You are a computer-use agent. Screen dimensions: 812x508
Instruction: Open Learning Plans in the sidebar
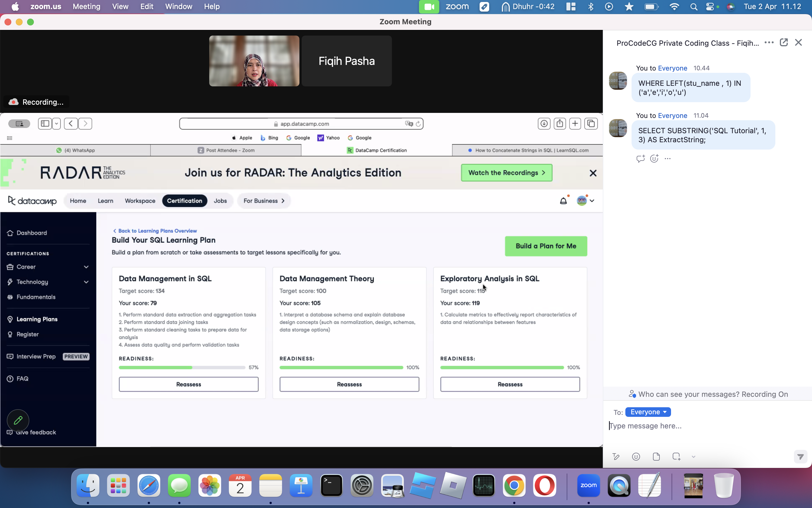click(37, 319)
